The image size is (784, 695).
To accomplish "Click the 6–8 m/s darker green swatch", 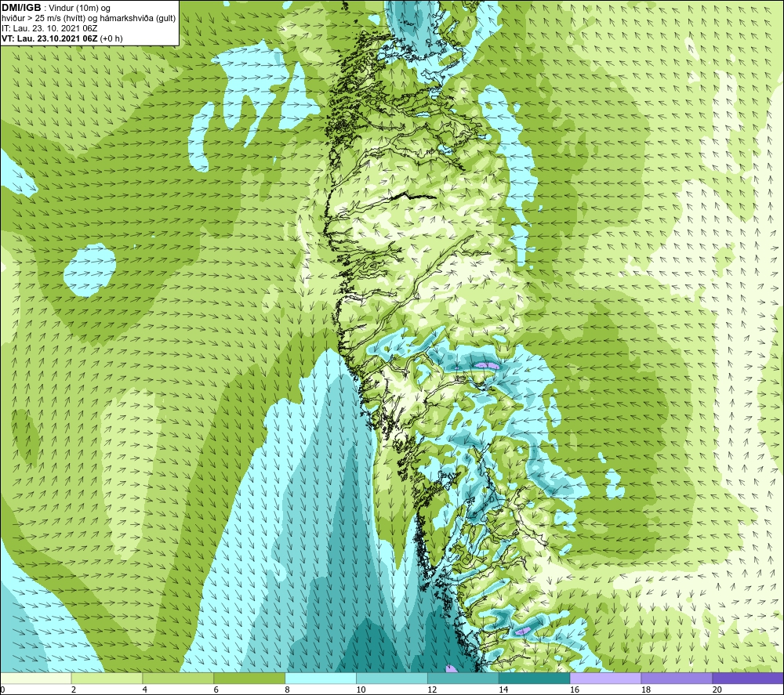I will [249, 678].
